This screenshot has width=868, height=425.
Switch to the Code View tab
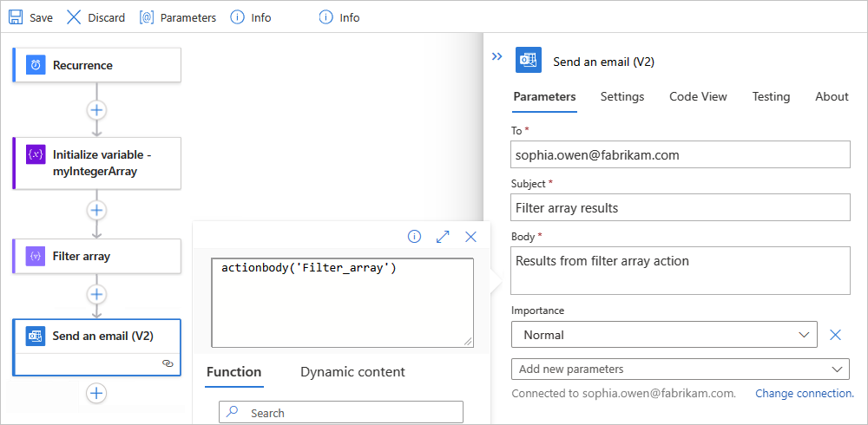[698, 97]
